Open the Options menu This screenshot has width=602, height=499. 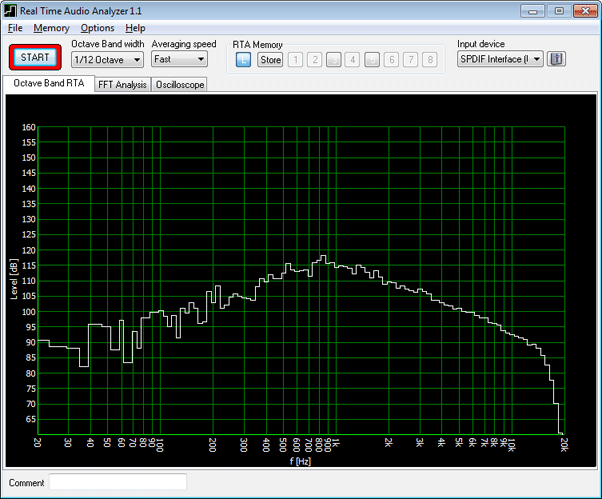pyautogui.click(x=97, y=28)
